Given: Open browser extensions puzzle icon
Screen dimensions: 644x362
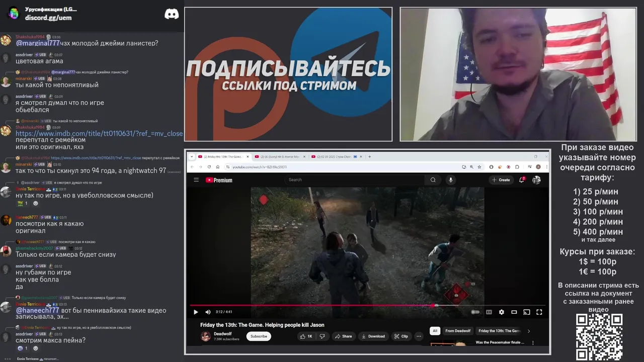Looking at the screenshot, I should [x=517, y=167].
